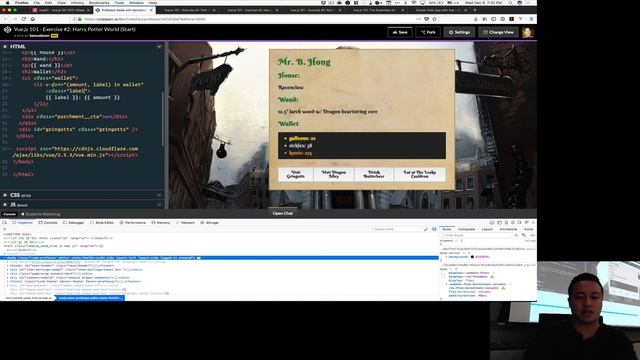Click the Apple menu icon
The width and height of the screenshot is (640, 360).
tap(7, 3)
